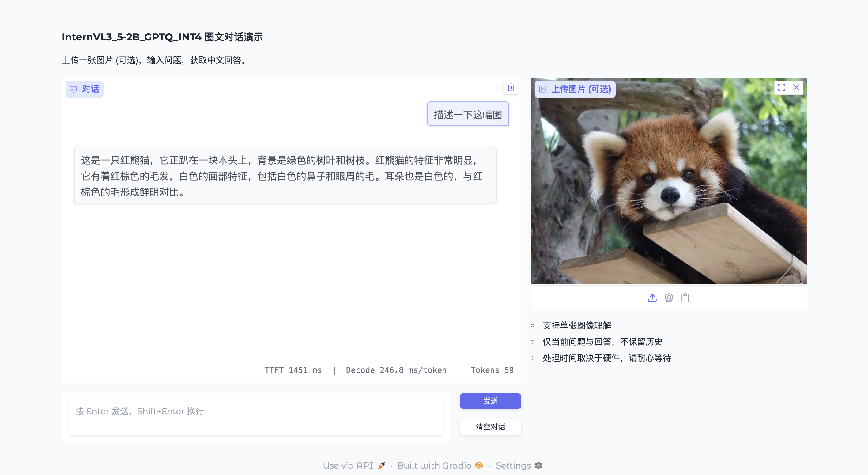Click the assistant reply about the red panda

coord(285,175)
